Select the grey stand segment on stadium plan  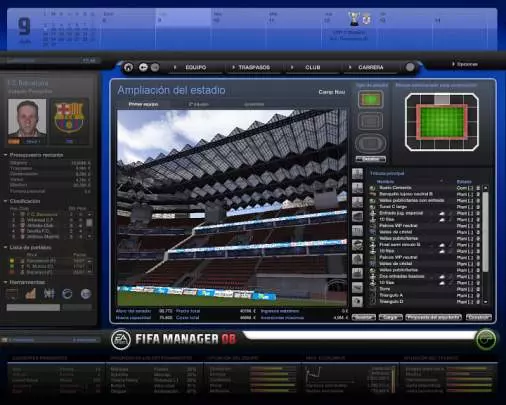click(x=442, y=100)
